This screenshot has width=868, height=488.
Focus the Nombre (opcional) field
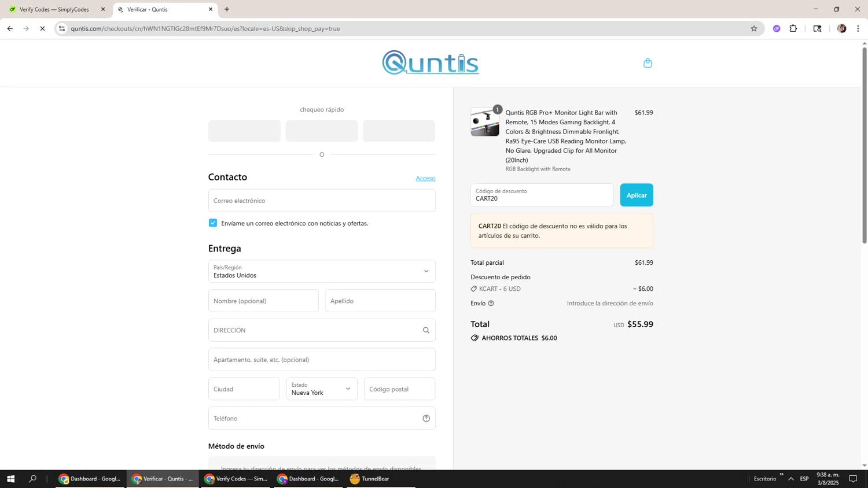pos(263,301)
